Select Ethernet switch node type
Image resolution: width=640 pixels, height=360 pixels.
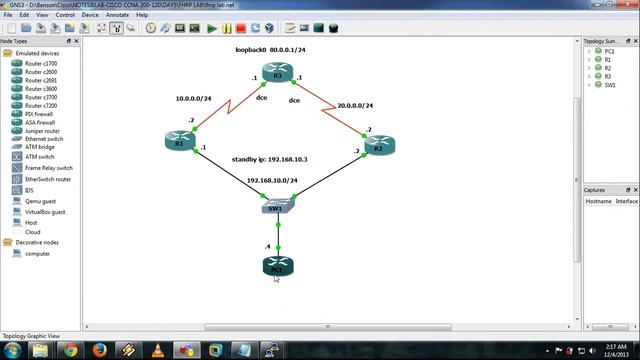point(44,139)
